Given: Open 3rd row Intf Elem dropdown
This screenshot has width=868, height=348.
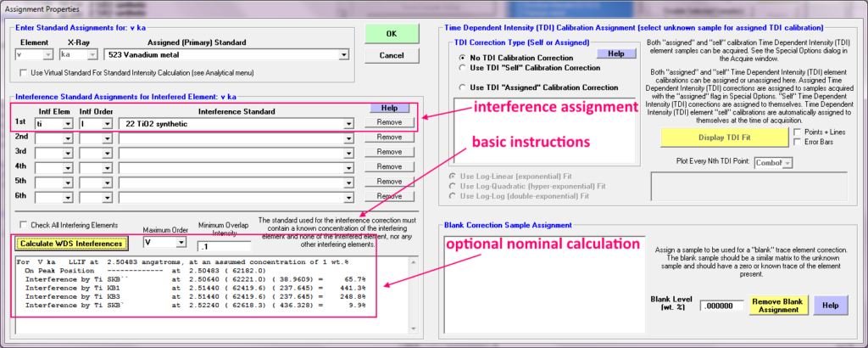Looking at the screenshot, I should [x=68, y=154].
